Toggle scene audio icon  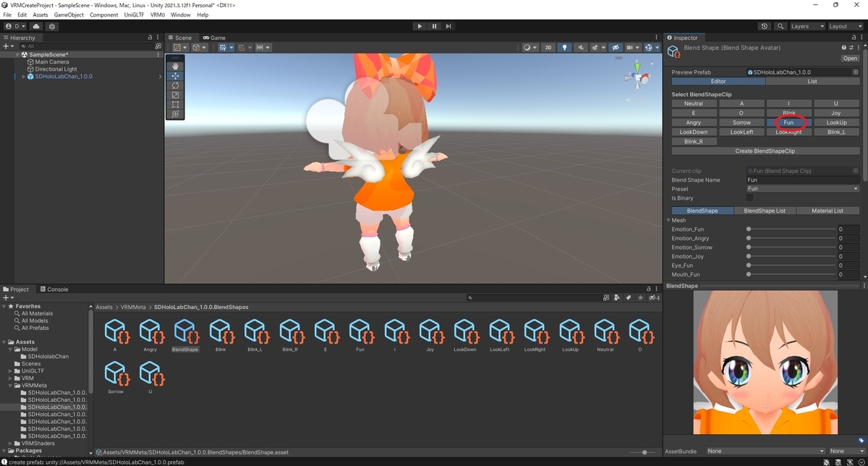coord(581,48)
